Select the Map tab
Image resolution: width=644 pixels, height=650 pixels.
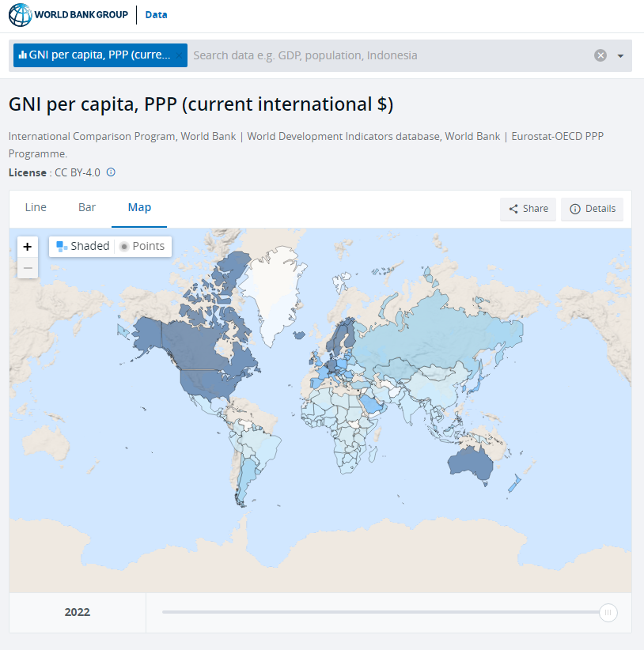[139, 207]
